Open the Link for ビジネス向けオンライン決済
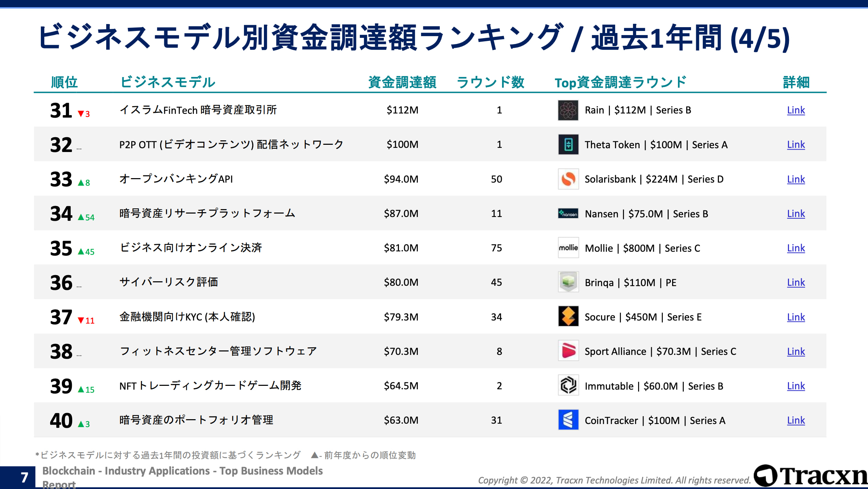Screen dimensions: 868x489 (796, 248)
